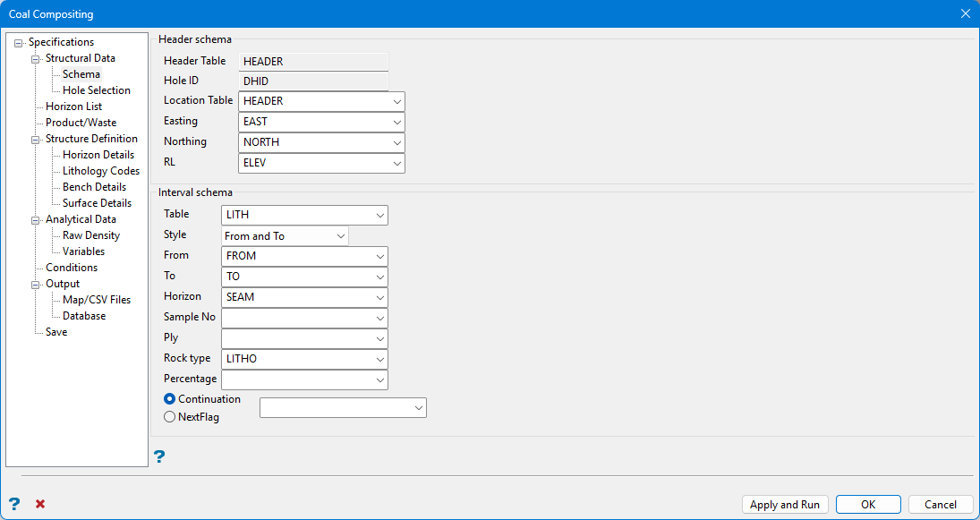Viewport: 980px width, 520px height.
Task: Open Product/Waste tree item
Action: pyautogui.click(x=81, y=124)
